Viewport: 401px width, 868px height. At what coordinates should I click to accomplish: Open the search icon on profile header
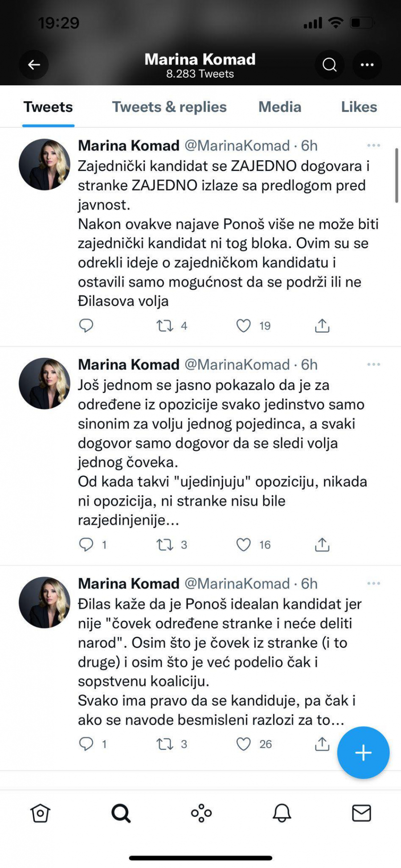(x=329, y=64)
